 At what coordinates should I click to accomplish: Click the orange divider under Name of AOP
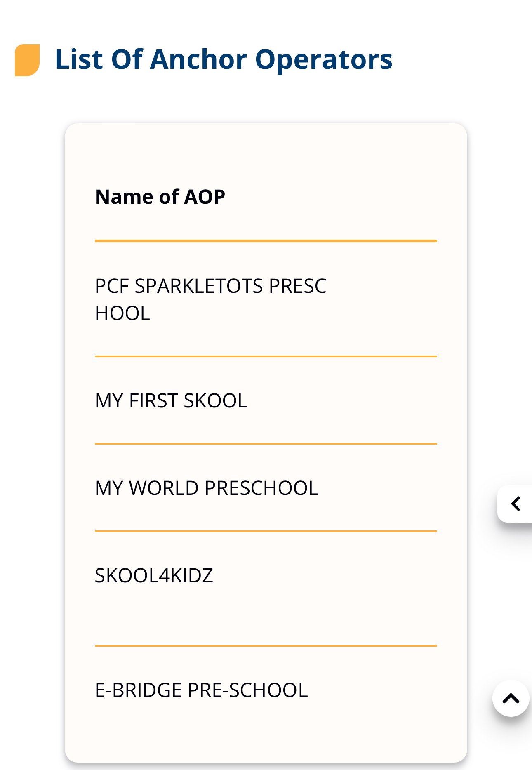[x=266, y=240]
